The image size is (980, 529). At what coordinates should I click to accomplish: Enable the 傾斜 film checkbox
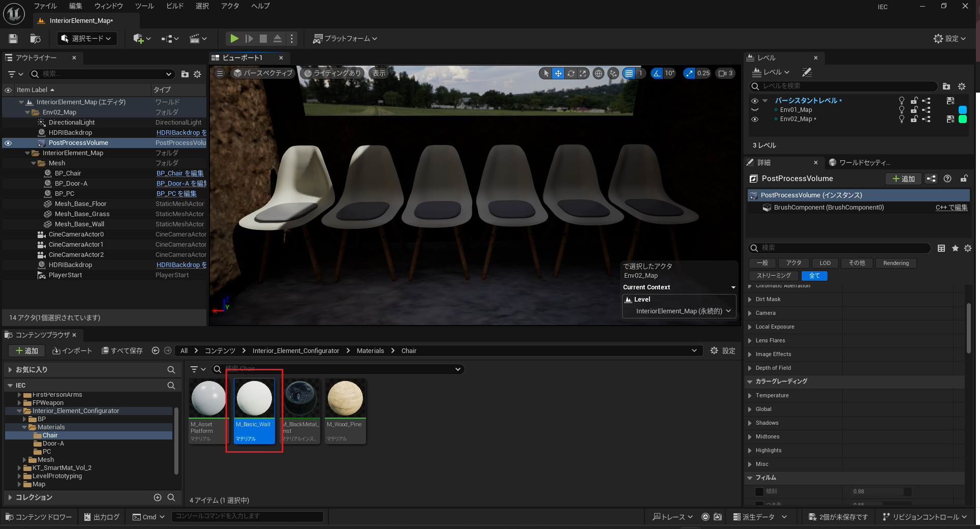click(x=759, y=491)
